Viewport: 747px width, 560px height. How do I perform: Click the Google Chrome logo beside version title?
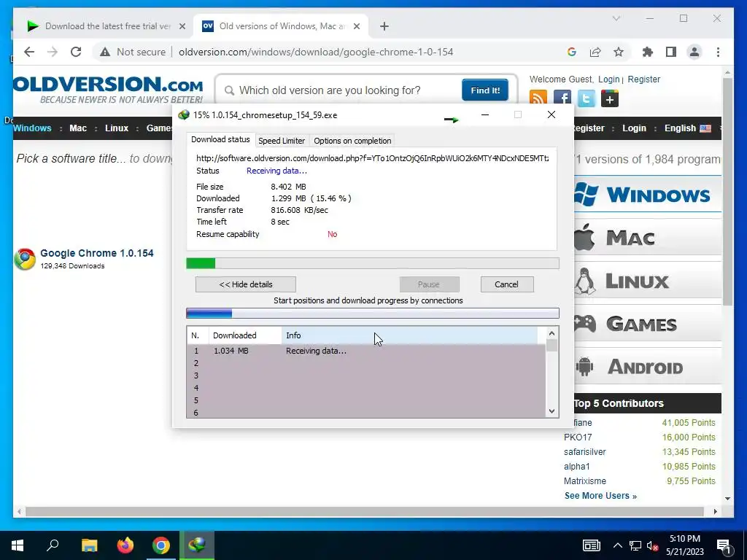[x=25, y=259]
